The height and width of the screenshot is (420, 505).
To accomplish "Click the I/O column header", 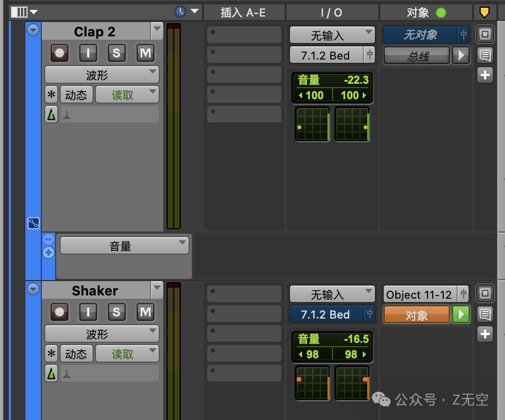I will click(x=331, y=12).
